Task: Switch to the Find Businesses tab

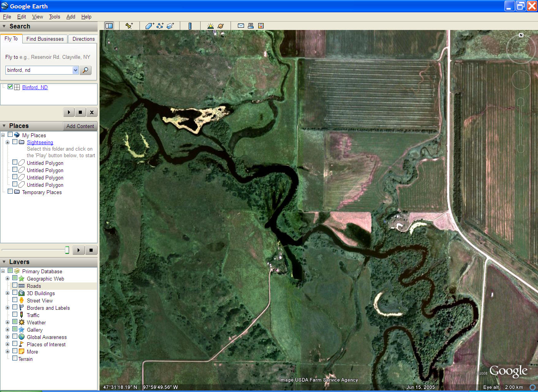Action: (x=45, y=39)
